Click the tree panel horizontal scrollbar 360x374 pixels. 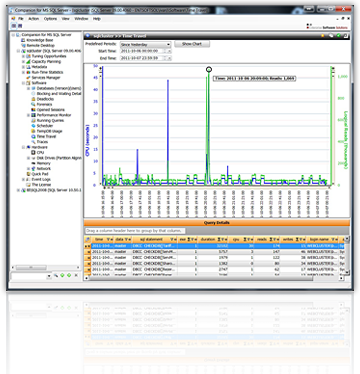(x=46, y=267)
